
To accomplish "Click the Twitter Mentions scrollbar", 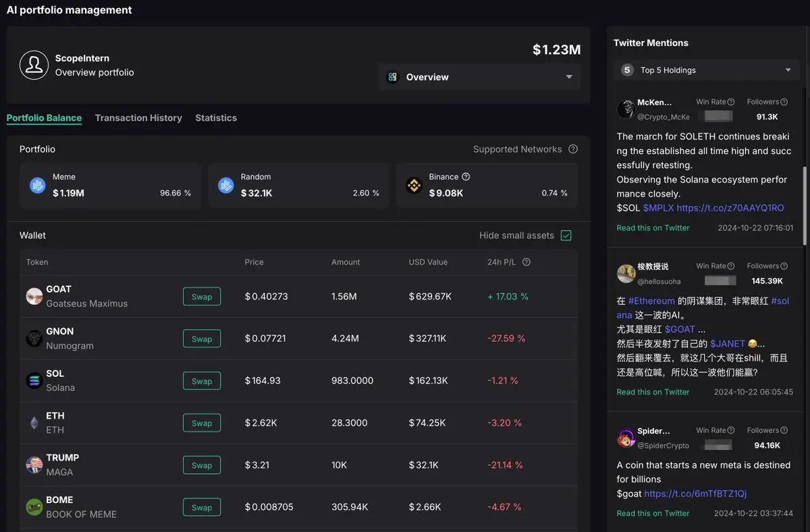I will 805,205.
